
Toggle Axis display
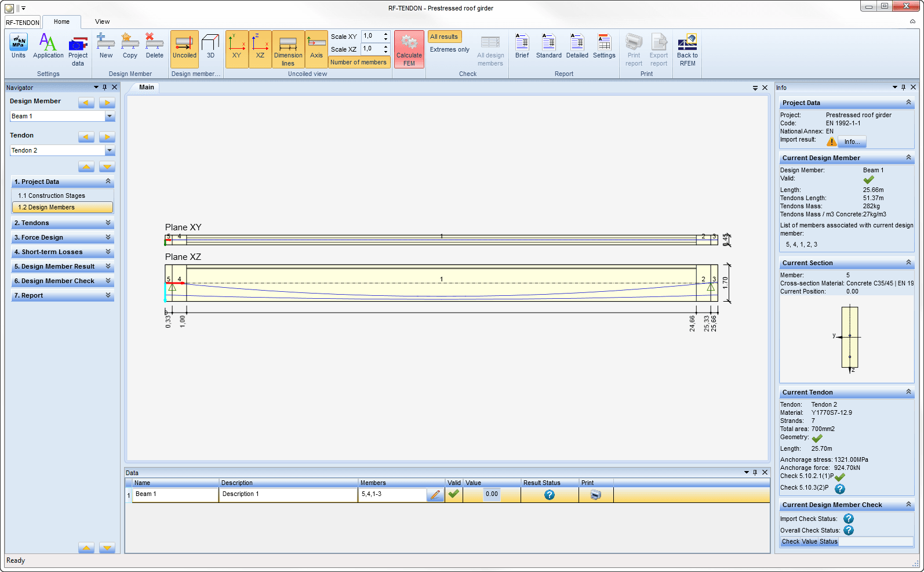click(317, 49)
